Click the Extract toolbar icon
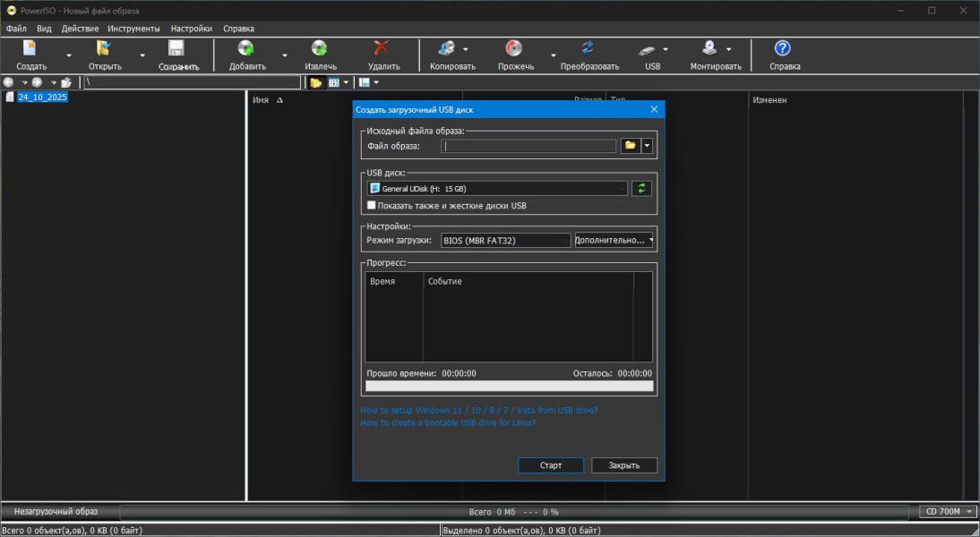The height and width of the screenshot is (537, 980). (320, 50)
